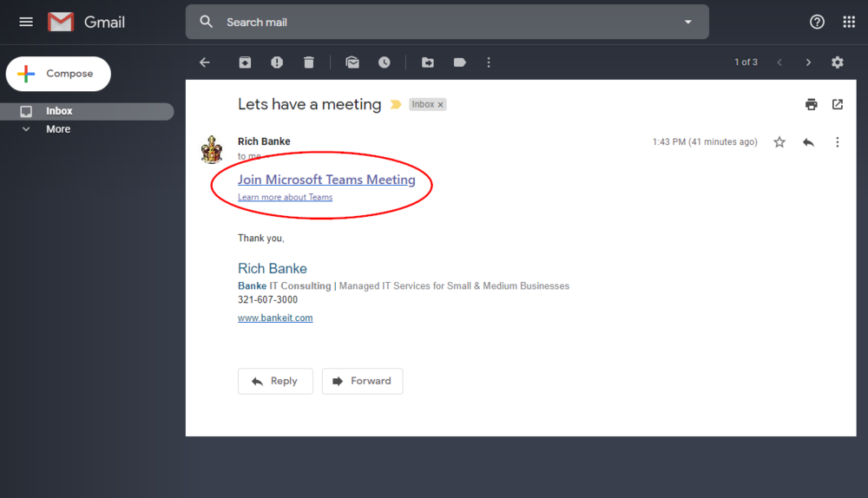Open email in new window
Image resolution: width=868 pixels, height=498 pixels.
tap(838, 104)
